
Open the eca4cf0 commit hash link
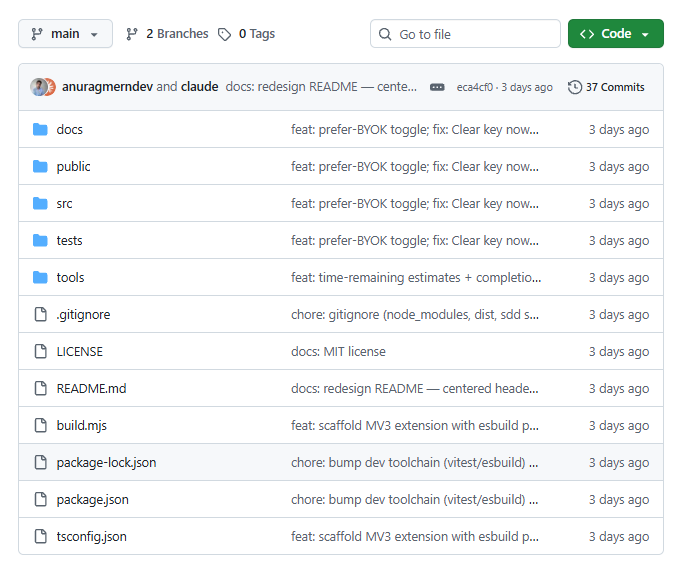point(474,87)
